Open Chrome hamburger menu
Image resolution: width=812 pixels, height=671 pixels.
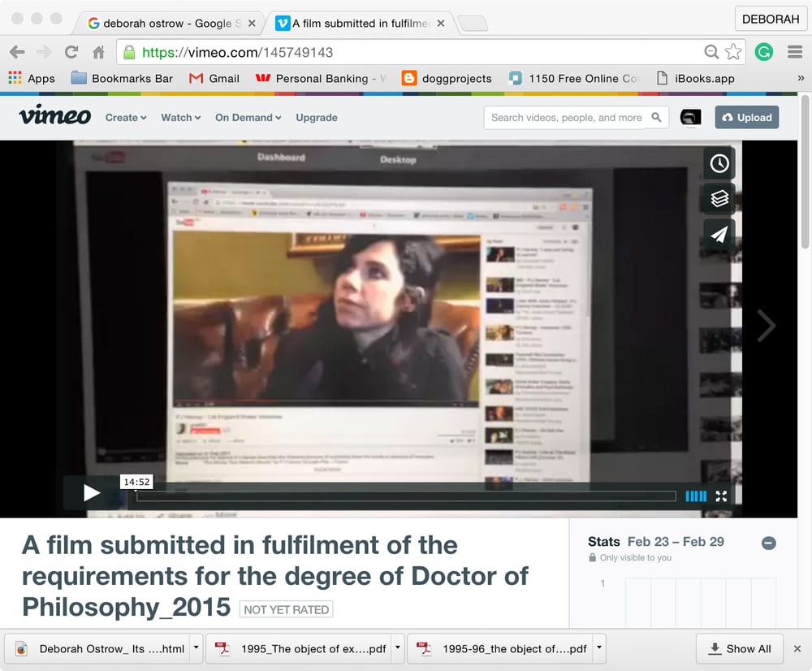click(x=795, y=52)
